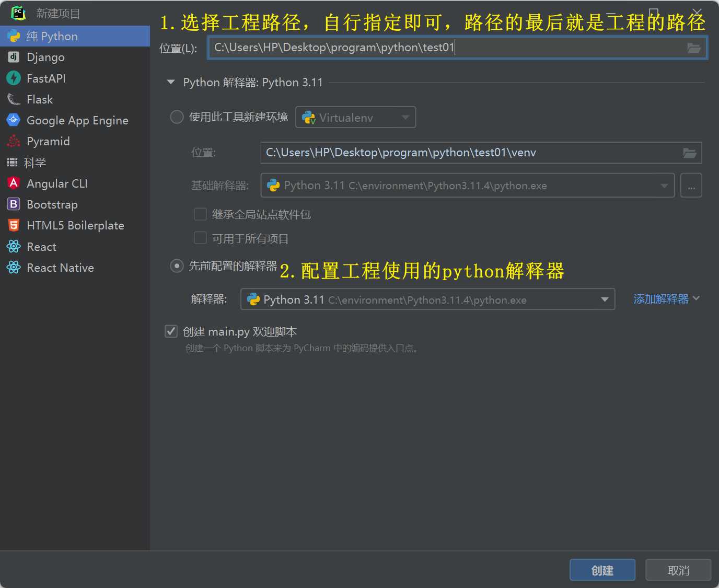
Task: Click the 新建项目 window title text
Action: click(58, 14)
